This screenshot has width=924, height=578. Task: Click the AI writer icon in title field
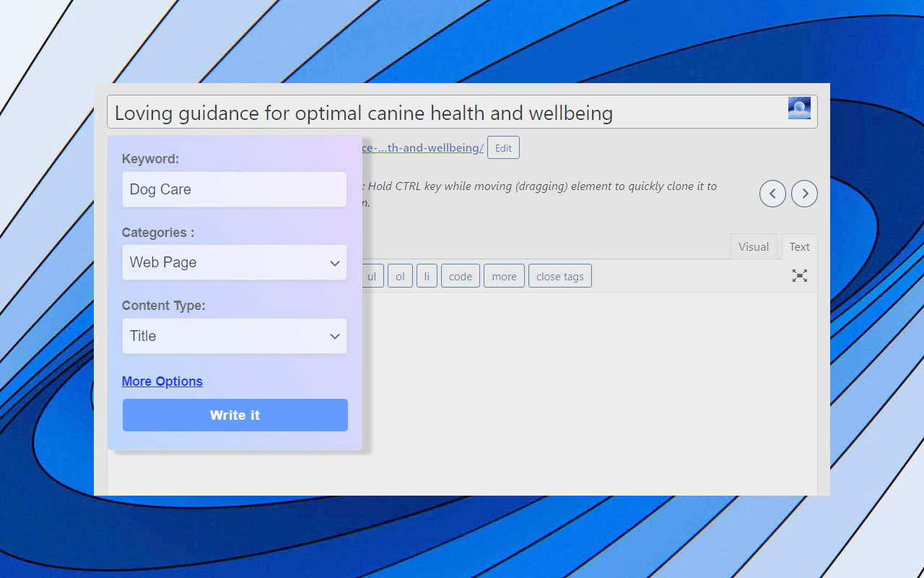coord(799,108)
